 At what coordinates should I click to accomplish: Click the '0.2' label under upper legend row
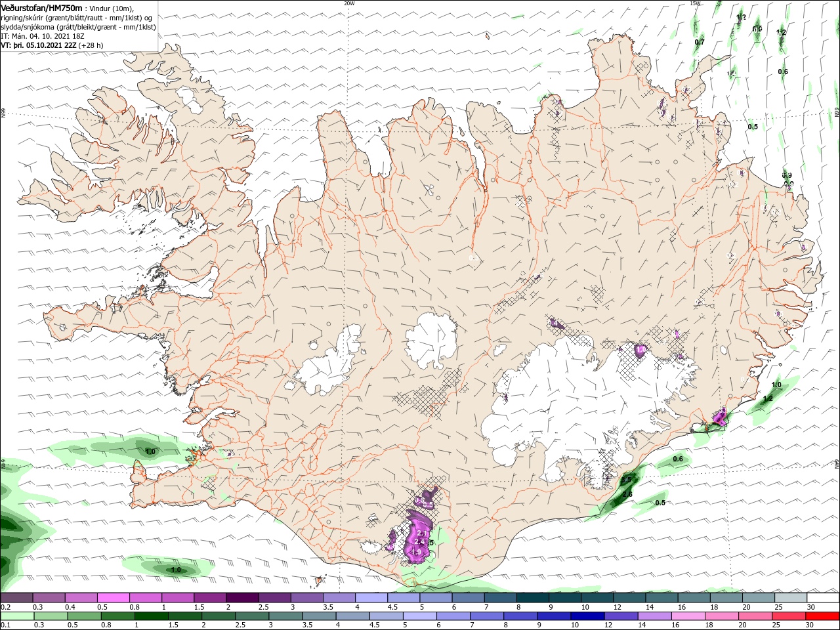(6, 607)
